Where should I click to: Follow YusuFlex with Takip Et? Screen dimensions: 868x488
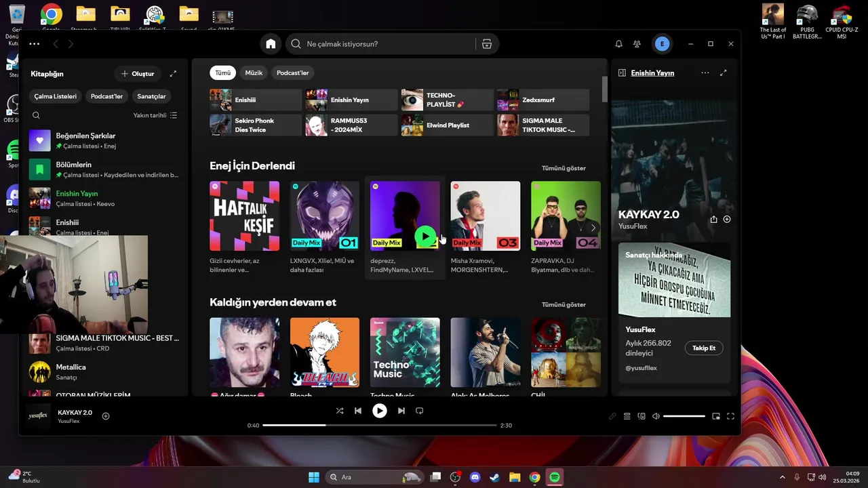click(704, 348)
